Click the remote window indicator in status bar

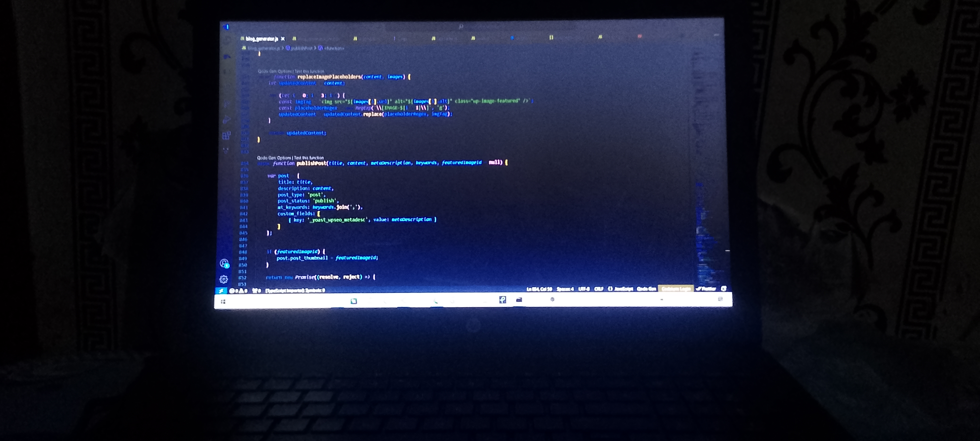tap(221, 291)
